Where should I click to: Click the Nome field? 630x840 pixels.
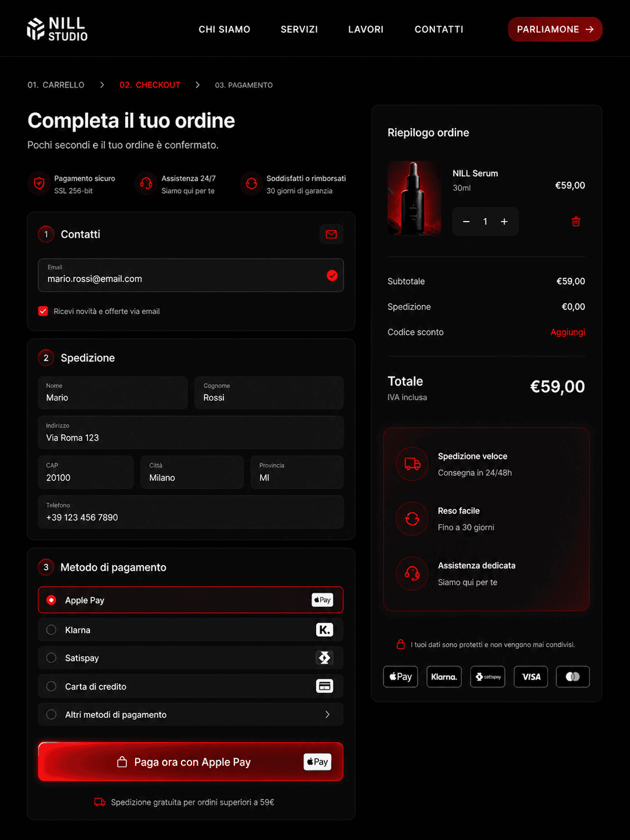113,393
